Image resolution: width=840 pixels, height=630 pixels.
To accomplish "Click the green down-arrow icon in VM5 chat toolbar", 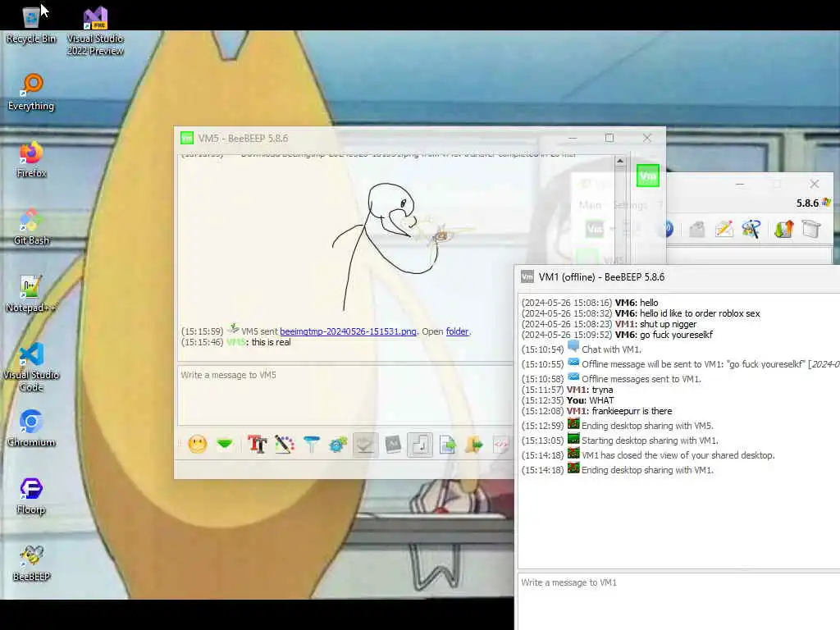I will click(225, 444).
